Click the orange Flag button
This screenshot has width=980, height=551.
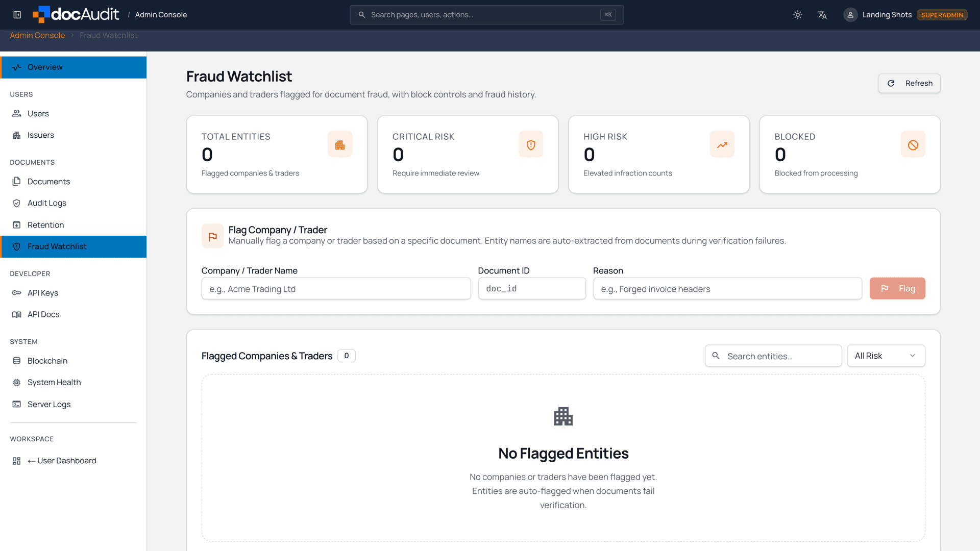pyautogui.click(x=897, y=289)
